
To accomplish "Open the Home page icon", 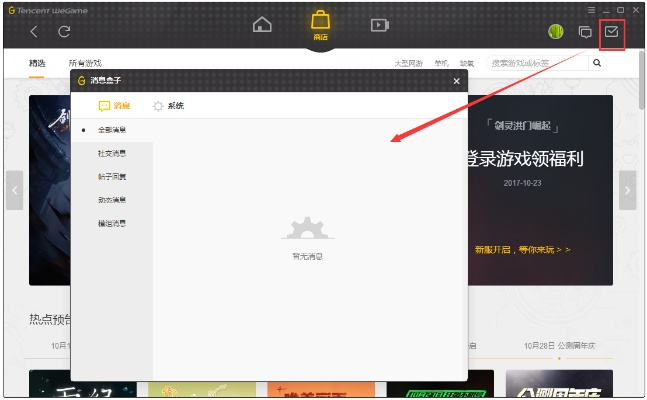I will pos(262,25).
